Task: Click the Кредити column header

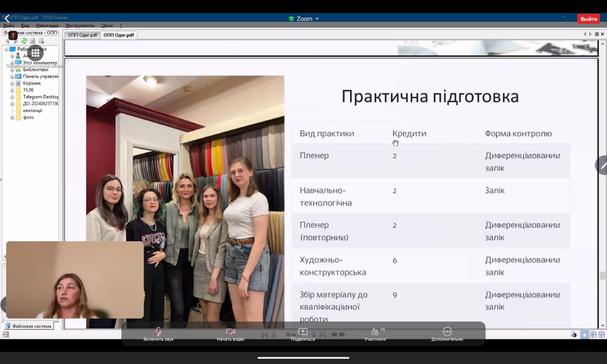Action: 409,134
